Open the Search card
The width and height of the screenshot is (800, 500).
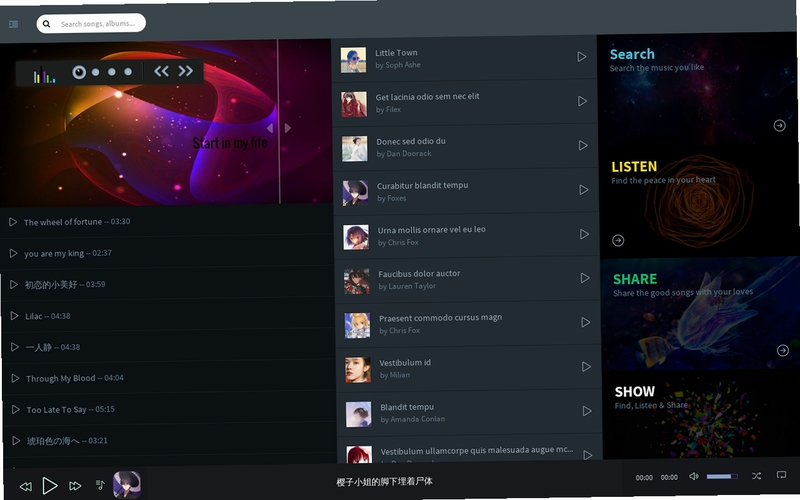click(x=698, y=89)
